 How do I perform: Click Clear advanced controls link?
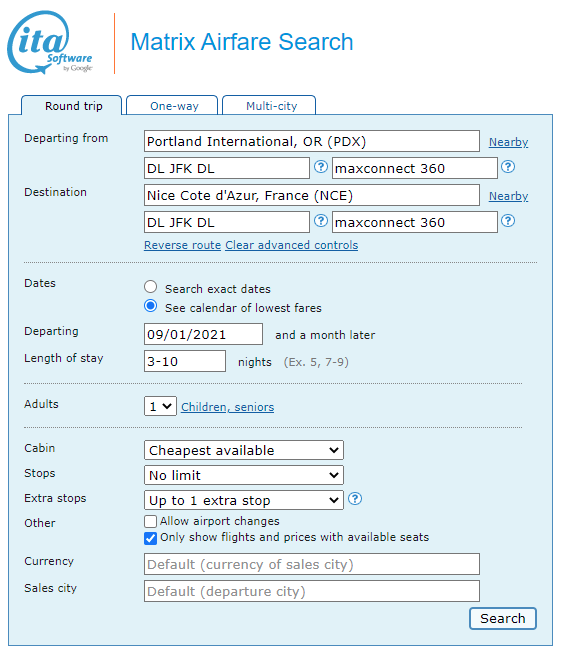coord(292,245)
